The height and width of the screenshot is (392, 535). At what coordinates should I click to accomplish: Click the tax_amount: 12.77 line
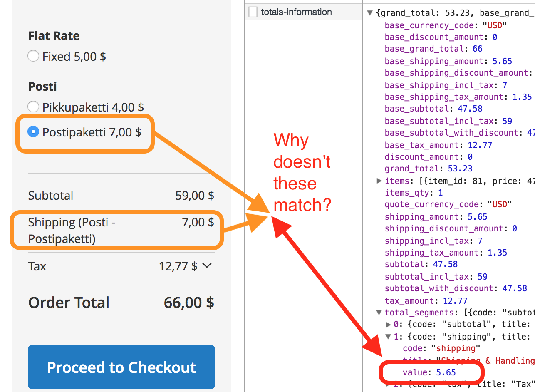point(426,301)
